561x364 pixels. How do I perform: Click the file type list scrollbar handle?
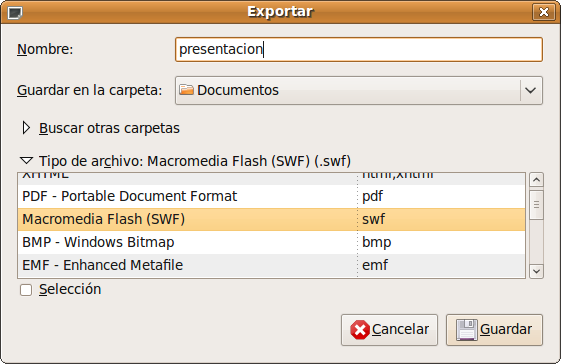point(536,205)
